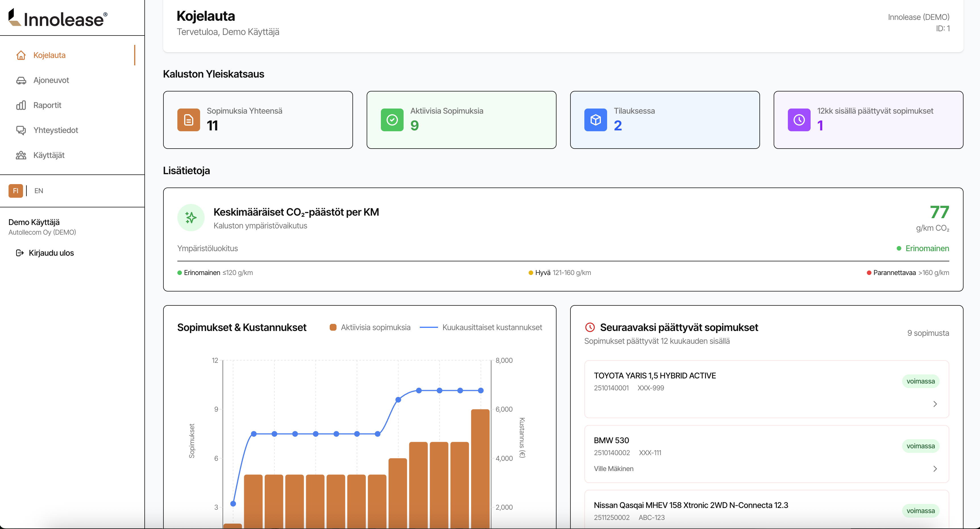The width and height of the screenshot is (980, 529).
Task: Click the 9 sopimusta count
Action: pyautogui.click(x=928, y=333)
